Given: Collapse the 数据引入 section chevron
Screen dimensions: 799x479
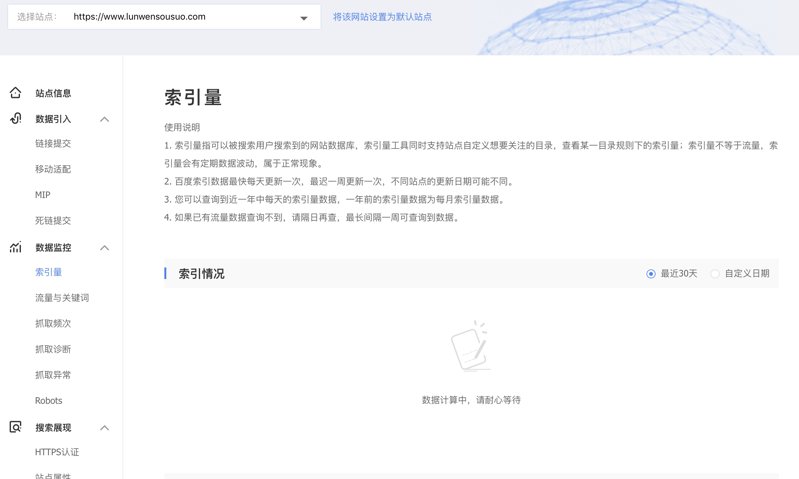Looking at the screenshot, I should tap(104, 119).
